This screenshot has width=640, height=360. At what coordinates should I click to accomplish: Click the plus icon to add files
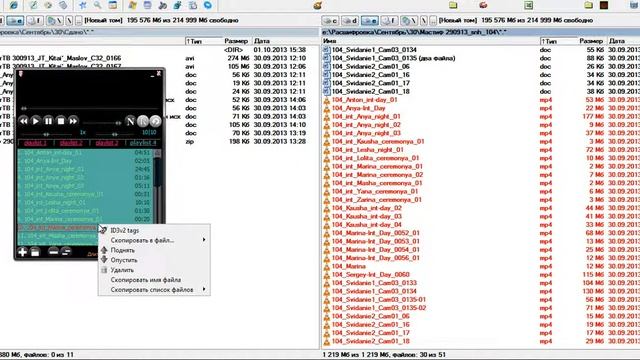pyautogui.click(x=22, y=252)
